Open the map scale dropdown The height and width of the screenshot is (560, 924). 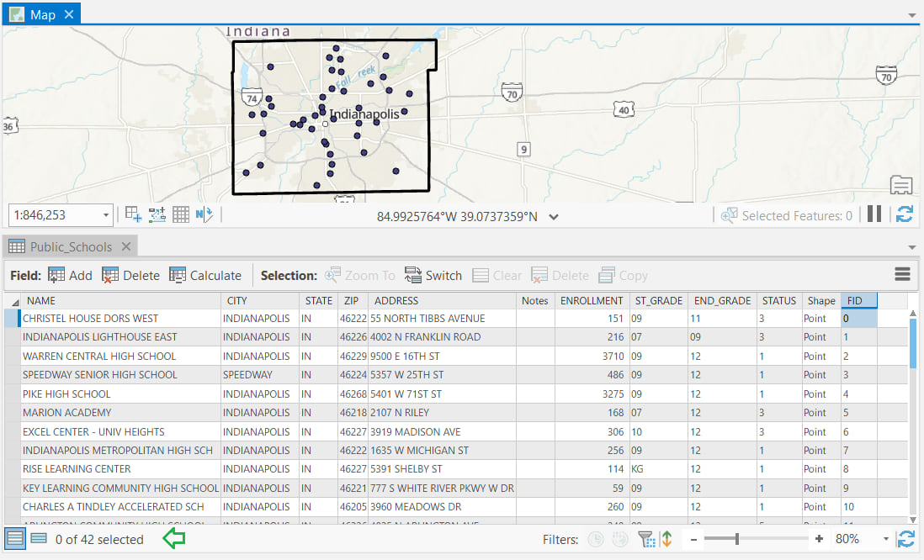tap(105, 215)
